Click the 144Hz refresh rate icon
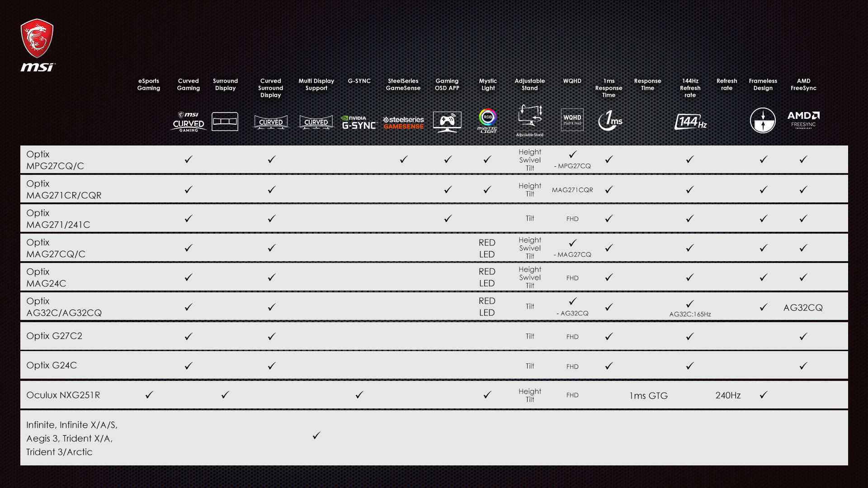868x488 pixels. click(690, 122)
